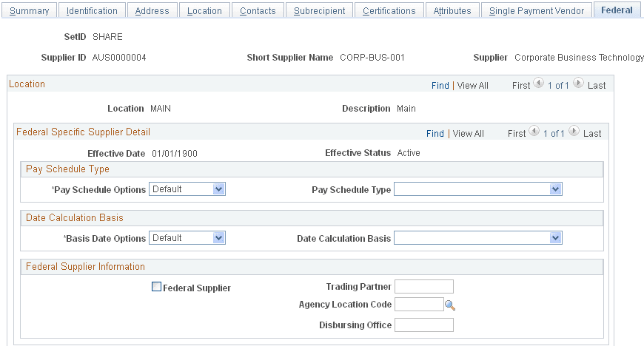Viewport: 644px width, 346px height.
Task: Open the Pay Schedule Type dropdown
Action: (x=478, y=189)
